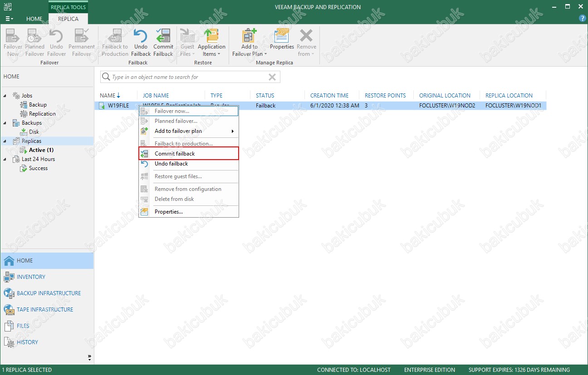Switch to the REPLICA ribbon tab

[68, 19]
